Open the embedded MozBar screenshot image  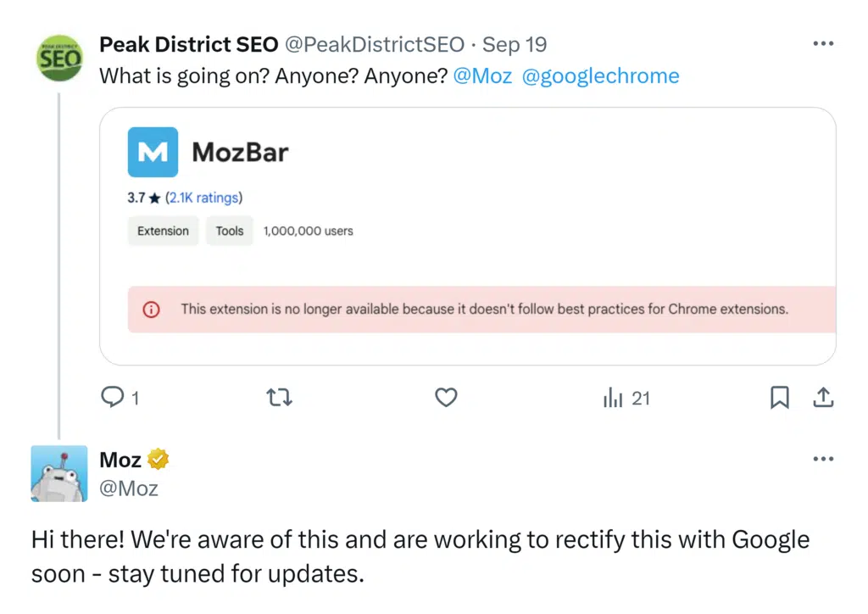(x=467, y=236)
